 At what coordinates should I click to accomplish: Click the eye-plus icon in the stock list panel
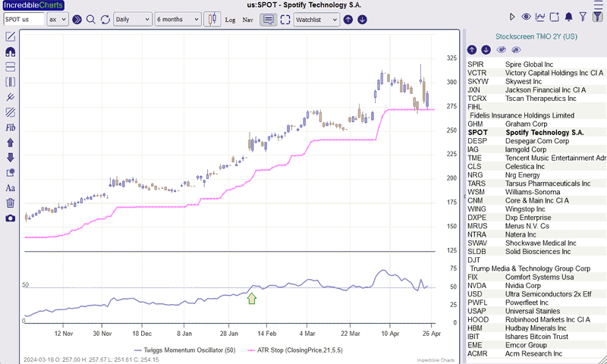(502, 49)
